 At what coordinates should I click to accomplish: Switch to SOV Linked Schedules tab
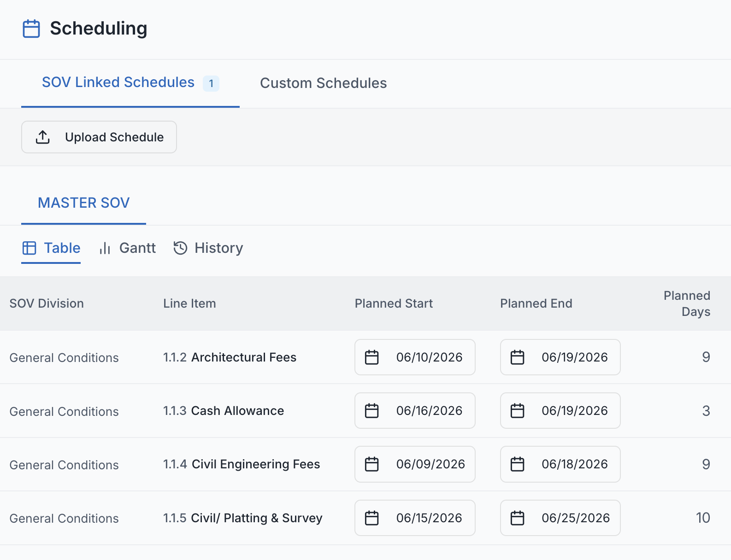click(130, 83)
